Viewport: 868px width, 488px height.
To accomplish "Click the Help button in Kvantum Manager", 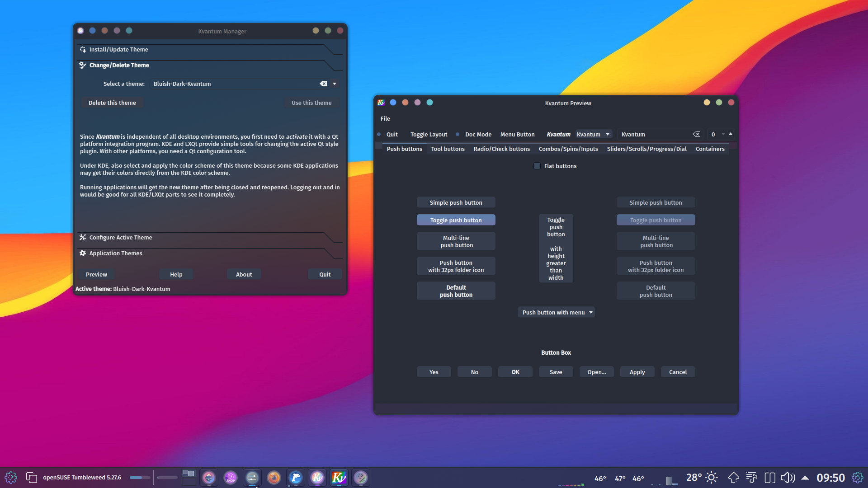I will [x=176, y=274].
